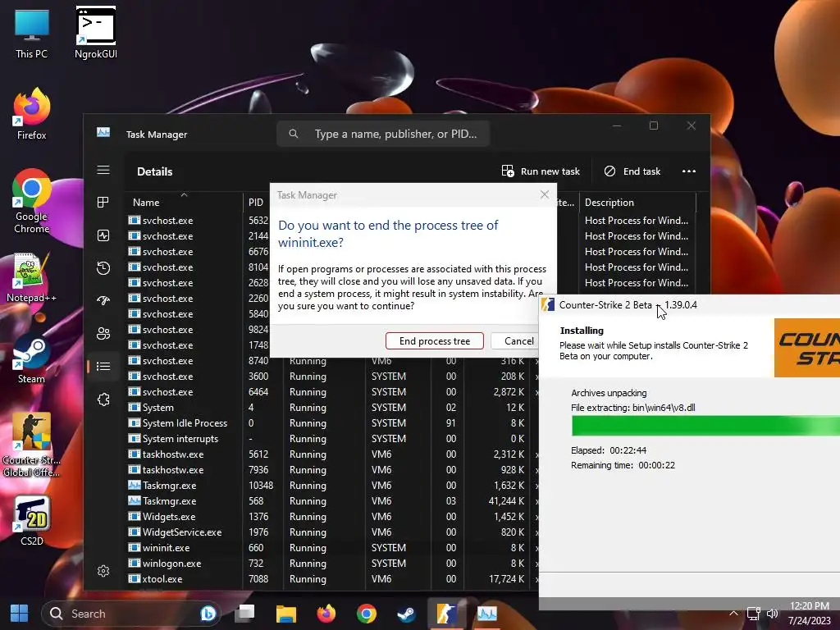Select Taskmgr.exe with PID 568
This screenshot has height=630, width=840.
coord(332,501)
